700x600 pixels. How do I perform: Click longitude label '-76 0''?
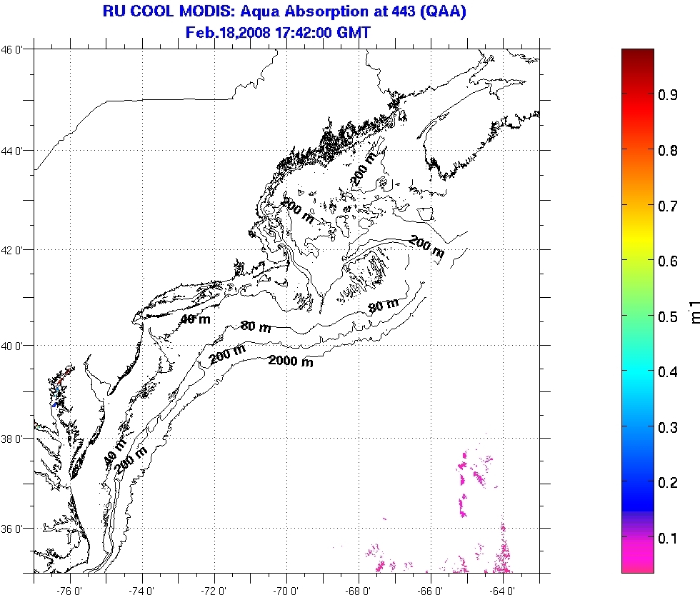(x=70, y=591)
